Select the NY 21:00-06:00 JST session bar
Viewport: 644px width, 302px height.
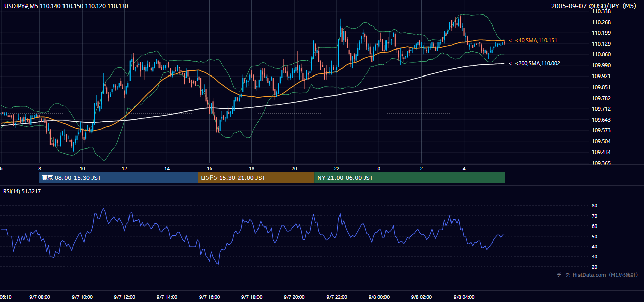pos(410,178)
